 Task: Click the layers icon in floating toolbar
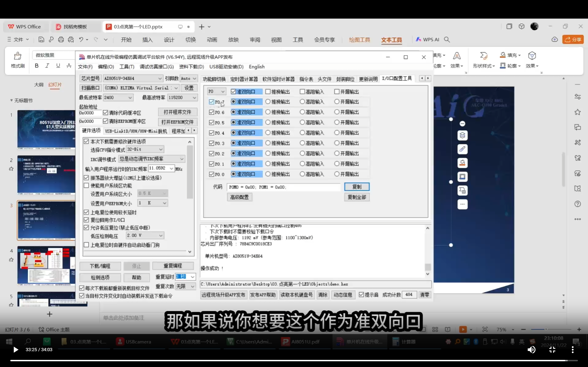462,135
